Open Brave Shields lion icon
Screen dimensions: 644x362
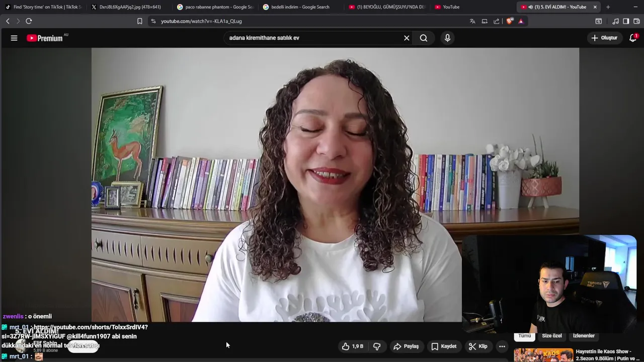pos(509,21)
